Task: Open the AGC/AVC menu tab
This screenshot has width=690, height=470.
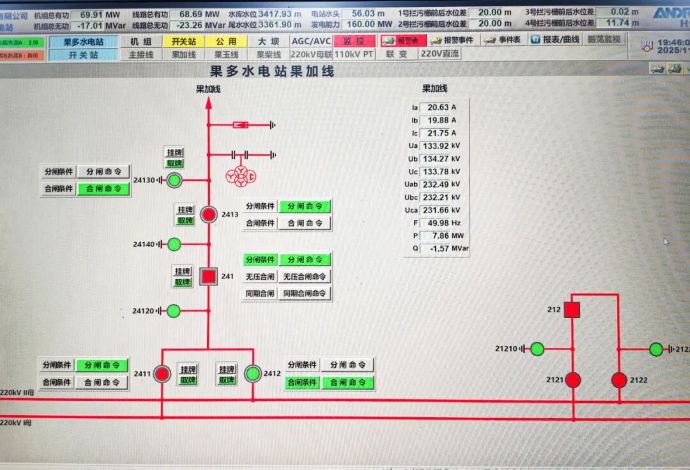Action: coord(310,41)
